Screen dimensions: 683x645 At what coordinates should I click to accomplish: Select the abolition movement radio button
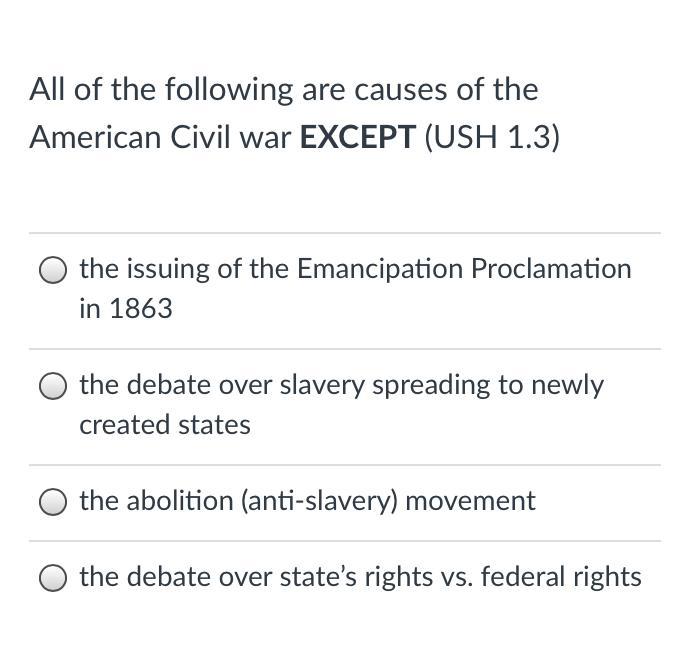tap(53, 502)
